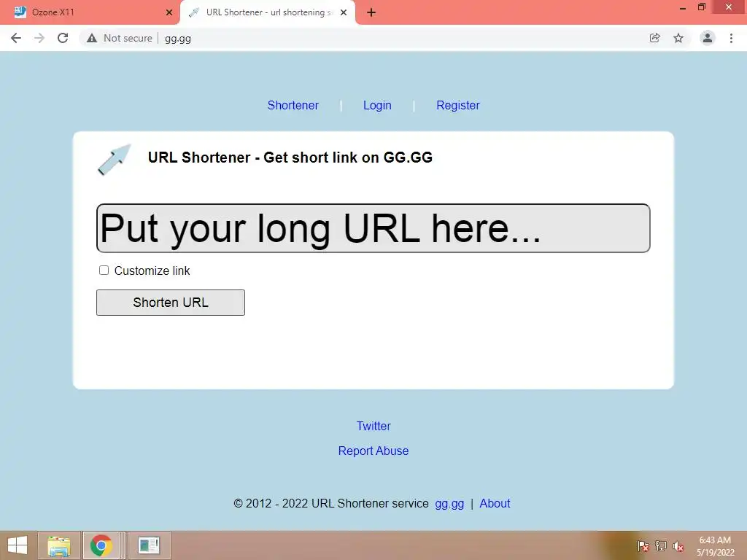Bookmark this page with star icon
This screenshot has height=560, width=747.
pos(678,38)
